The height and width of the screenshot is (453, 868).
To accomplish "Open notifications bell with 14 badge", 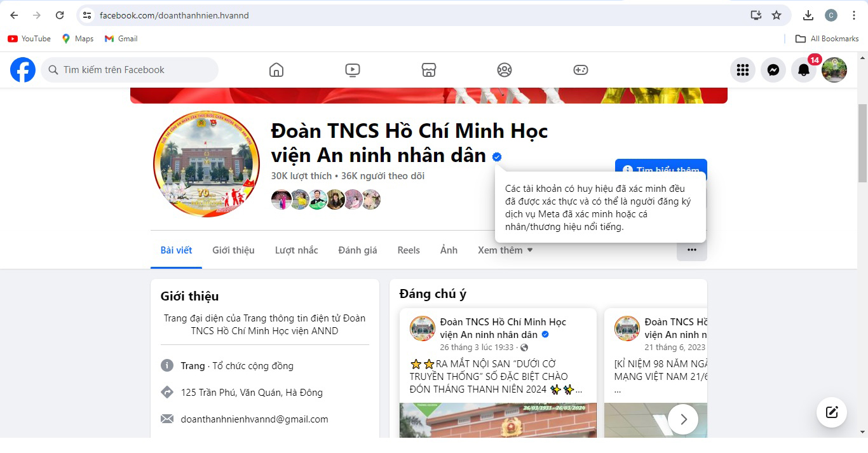I will [x=804, y=70].
